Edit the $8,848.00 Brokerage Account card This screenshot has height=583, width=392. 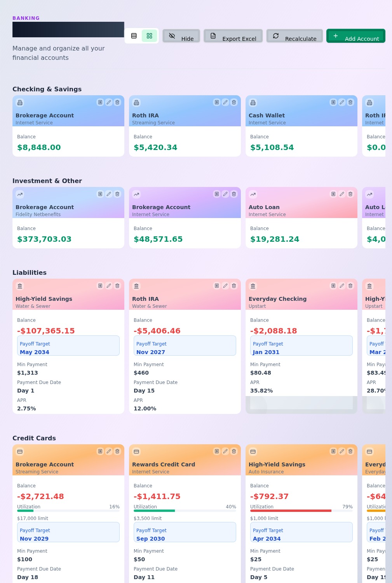[109, 102]
